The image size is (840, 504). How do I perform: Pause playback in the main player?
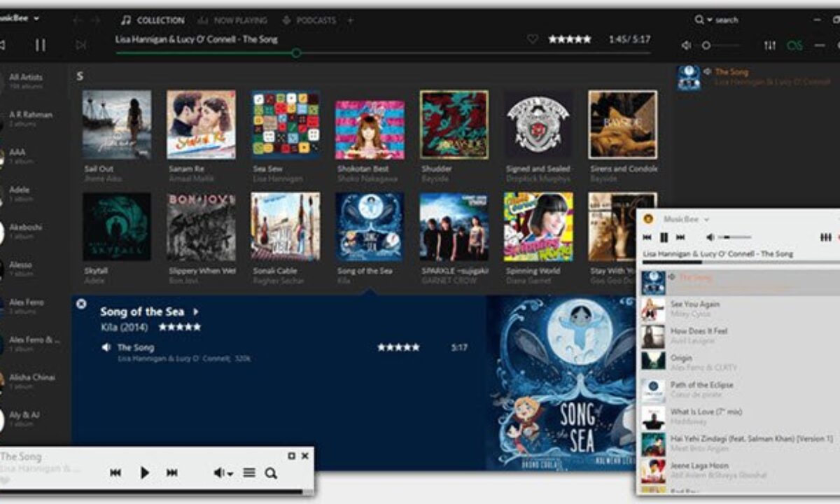(x=41, y=45)
